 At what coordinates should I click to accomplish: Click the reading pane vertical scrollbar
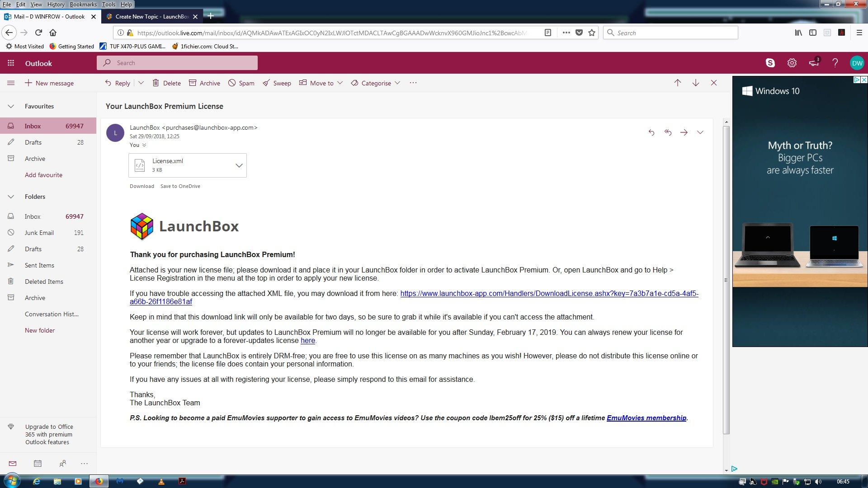point(726,280)
